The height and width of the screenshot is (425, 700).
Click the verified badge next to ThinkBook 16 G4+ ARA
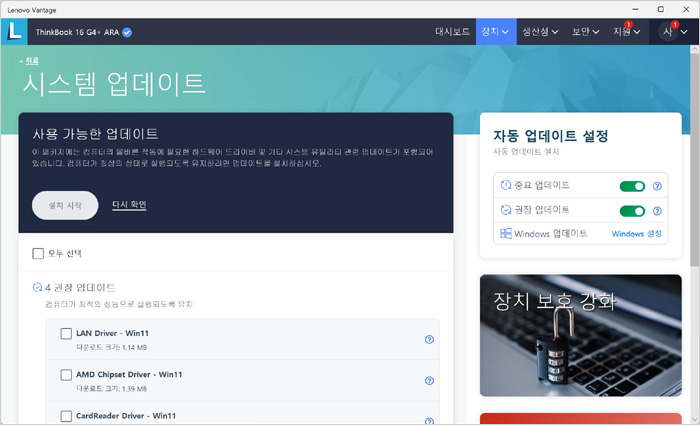(127, 32)
